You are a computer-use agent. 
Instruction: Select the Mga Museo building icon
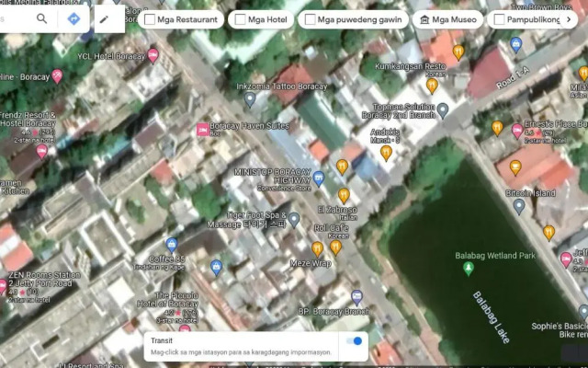point(424,19)
